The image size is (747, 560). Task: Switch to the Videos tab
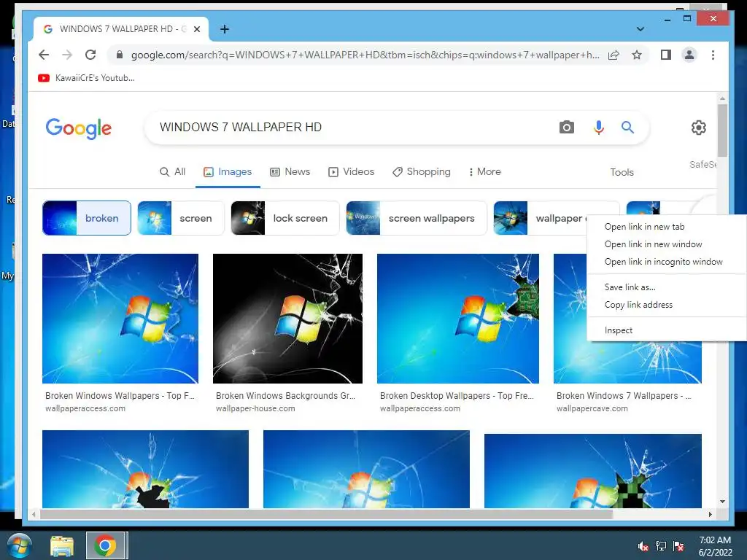point(351,172)
